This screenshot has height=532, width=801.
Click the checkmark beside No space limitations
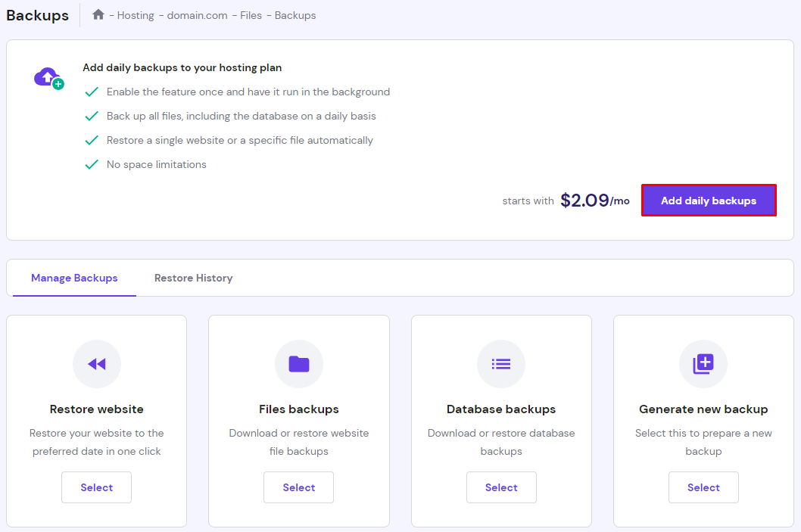pyautogui.click(x=92, y=164)
